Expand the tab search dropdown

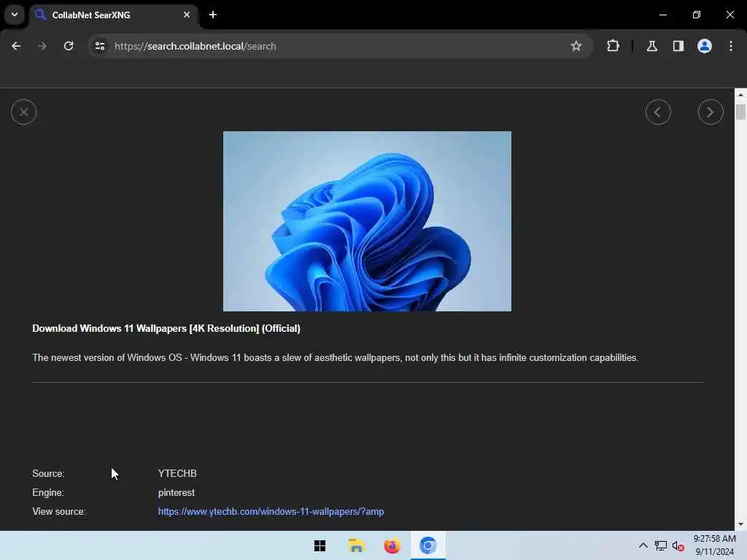[15, 15]
